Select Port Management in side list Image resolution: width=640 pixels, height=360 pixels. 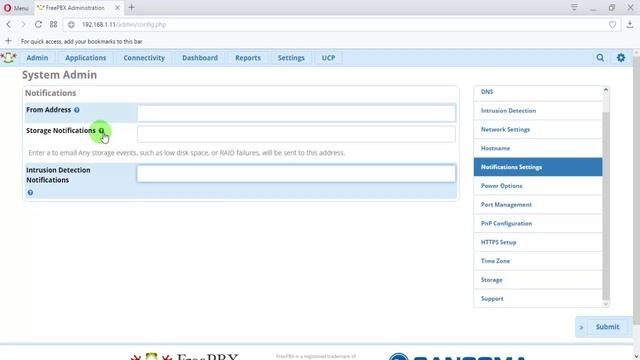(538, 204)
